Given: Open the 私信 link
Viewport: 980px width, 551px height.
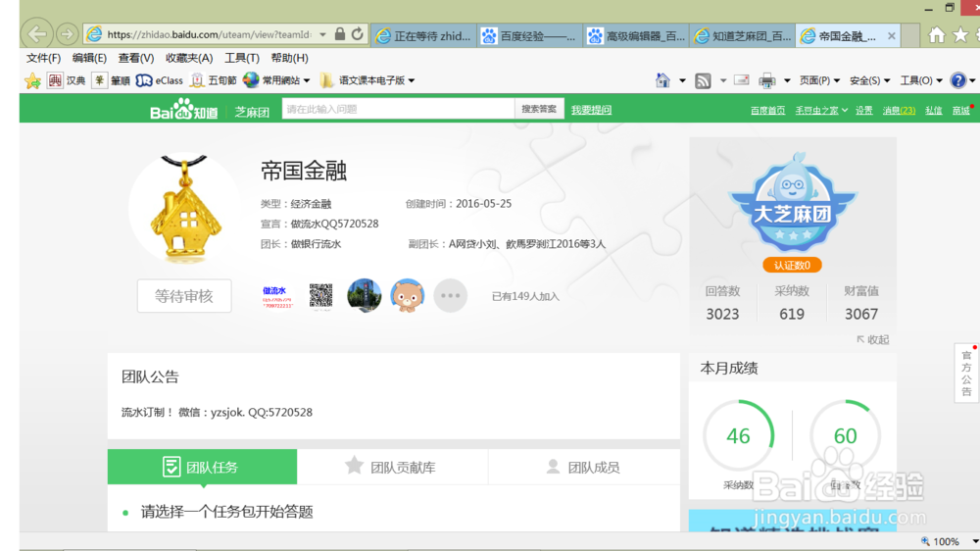Looking at the screenshot, I should [x=933, y=111].
